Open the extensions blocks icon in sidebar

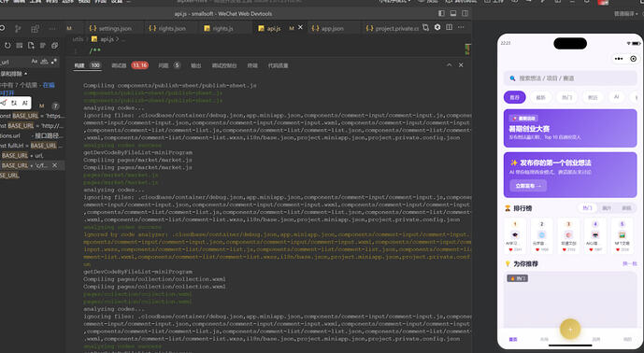(x=35, y=29)
